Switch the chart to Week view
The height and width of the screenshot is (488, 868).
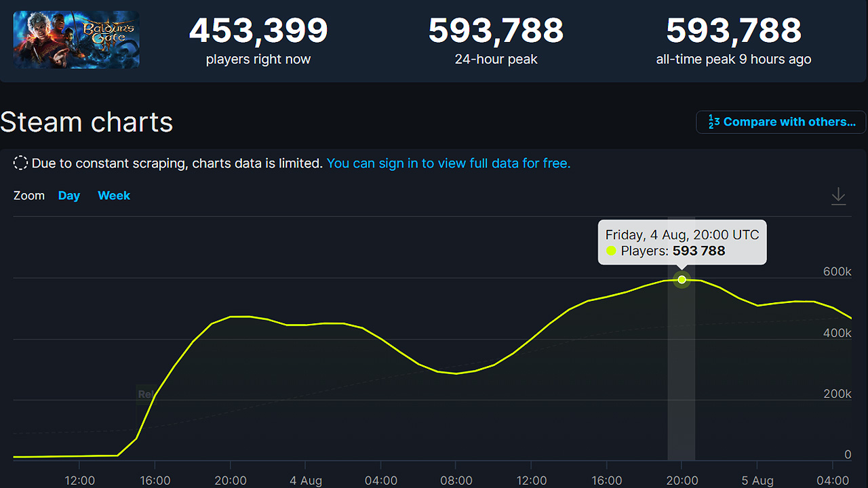[113, 195]
